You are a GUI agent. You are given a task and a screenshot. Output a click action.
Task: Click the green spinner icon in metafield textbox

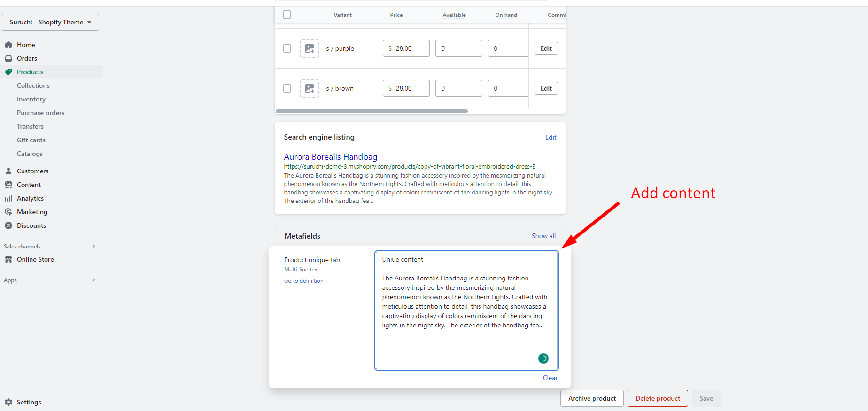click(543, 358)
